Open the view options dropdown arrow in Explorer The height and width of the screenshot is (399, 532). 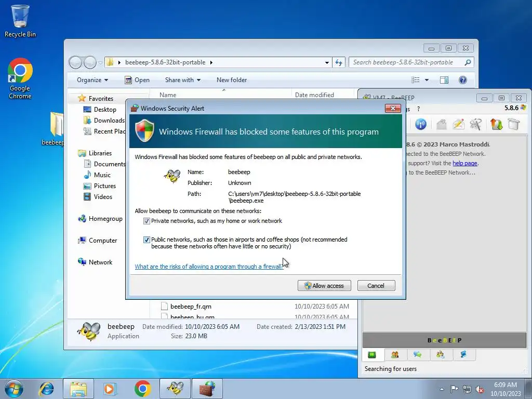pyautogui.click(x=427, y=79)
